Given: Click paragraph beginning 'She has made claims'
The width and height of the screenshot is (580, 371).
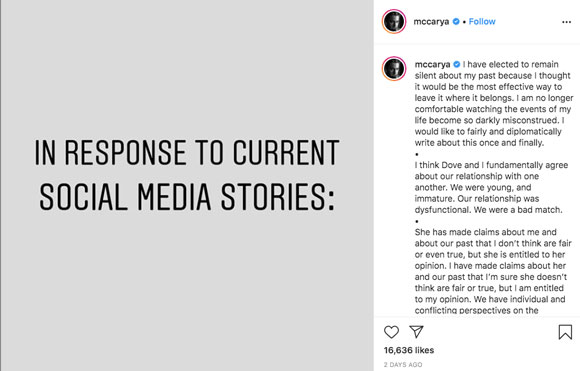Looking at the screenshot, I should coord(493,271).
